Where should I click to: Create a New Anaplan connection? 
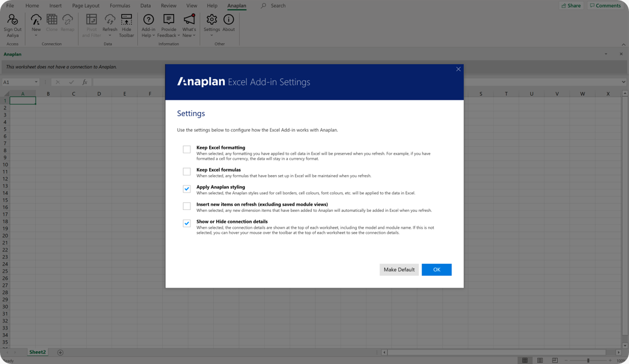(x=36, y=19)
